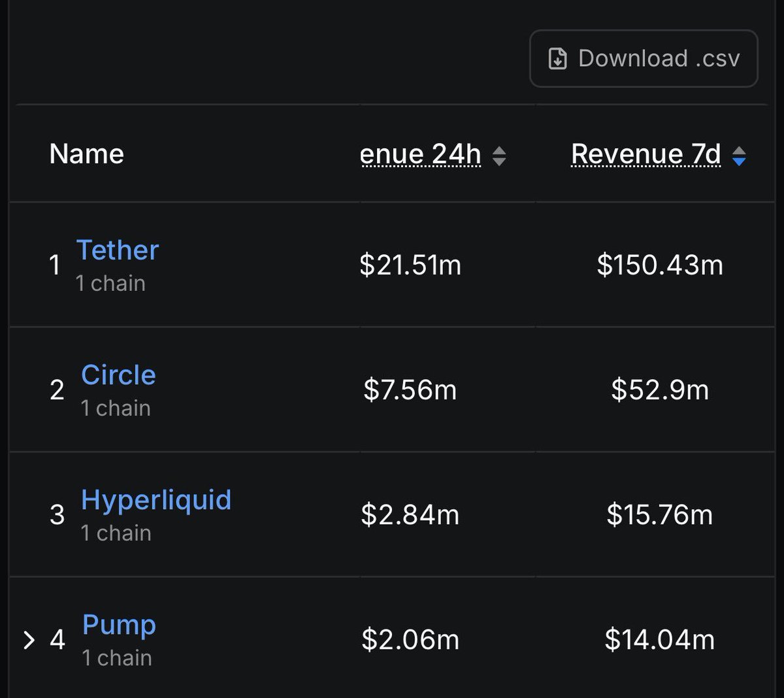Expand the Pump row chevron
Screen dimensions: 784x698
pyautogui.click(x=29, y=640)
